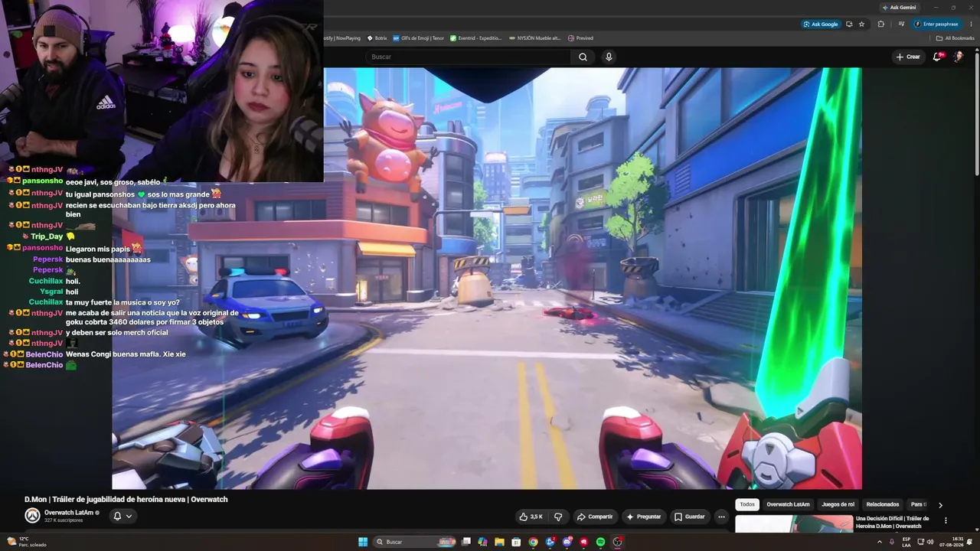Click the video player to pause playback
This screenshot has width=980, height=551.
pyautogui.click(x=487, y=279)
